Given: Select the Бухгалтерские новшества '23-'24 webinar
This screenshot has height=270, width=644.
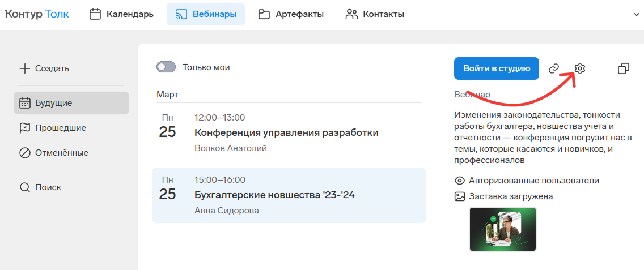Looking at the screenshot, I should click(289, 195).
